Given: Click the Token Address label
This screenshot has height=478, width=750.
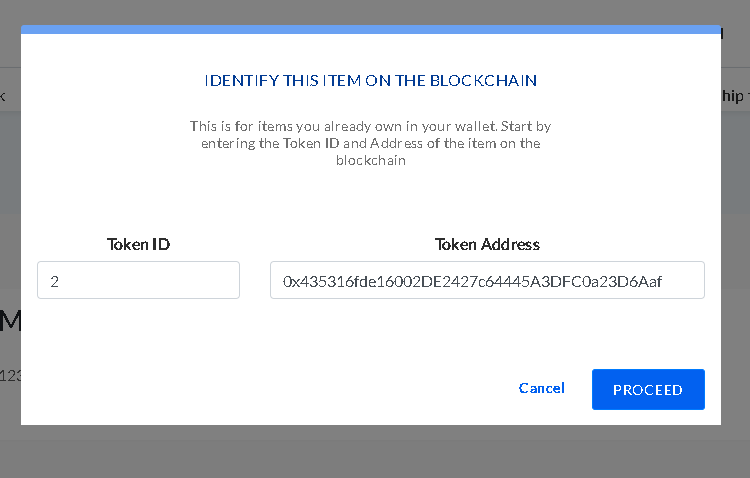Looking at the screenshot, I should pos(487,245).
